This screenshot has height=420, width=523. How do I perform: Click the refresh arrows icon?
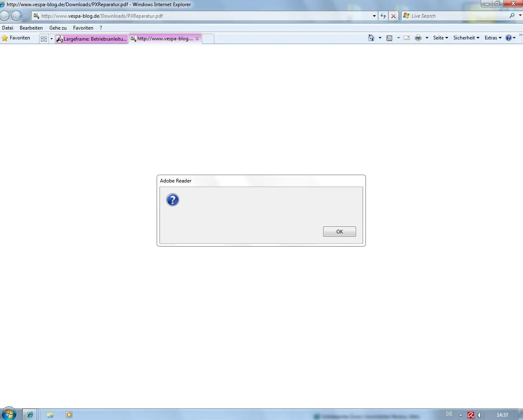(x=383, y=16)
